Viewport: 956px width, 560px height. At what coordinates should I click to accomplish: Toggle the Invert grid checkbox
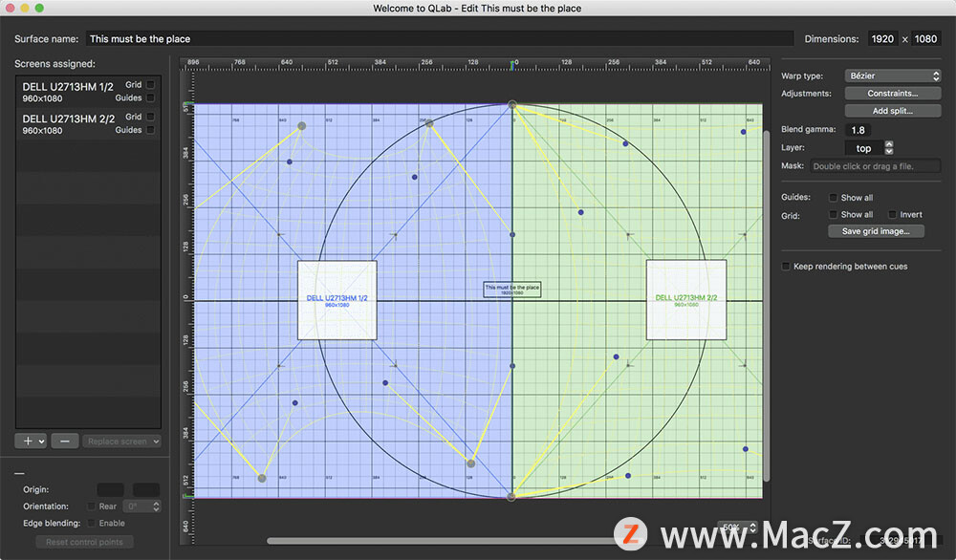pyautogui.click(x=892, y=214)
